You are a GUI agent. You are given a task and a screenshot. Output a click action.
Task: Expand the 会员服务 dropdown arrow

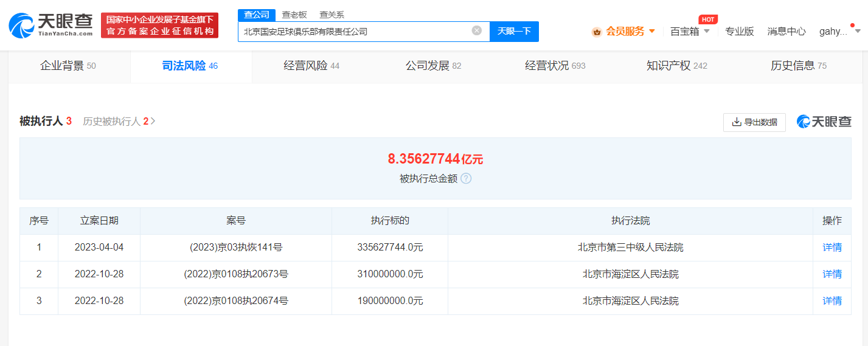coord(652,31)
